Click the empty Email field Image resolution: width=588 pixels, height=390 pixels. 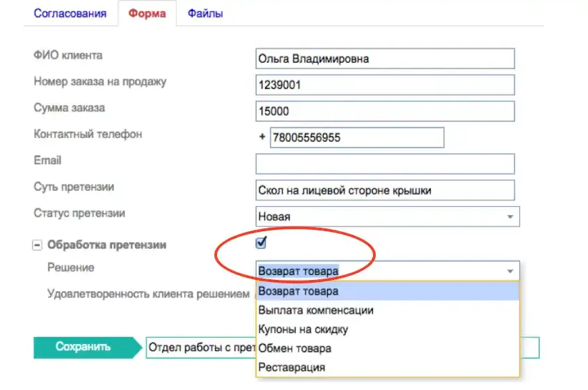pyautogui.click(x=385, y=164)
